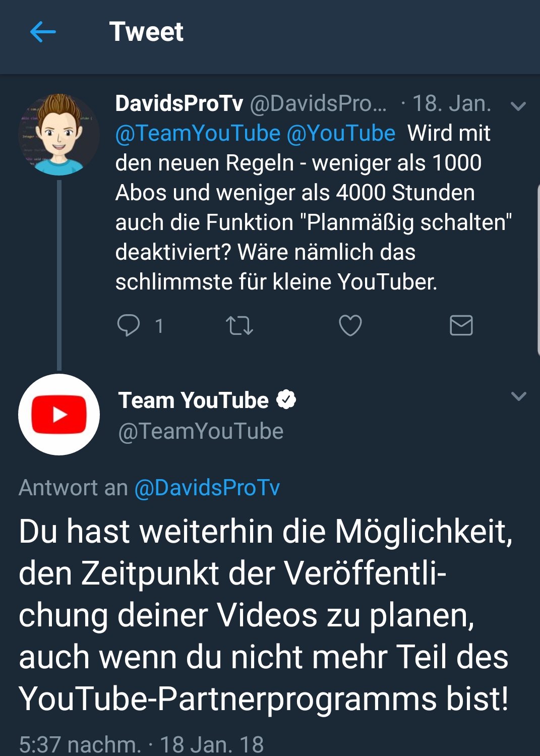
Task: Open DavidsProTv display name
Action: click(x=179, y=104)
